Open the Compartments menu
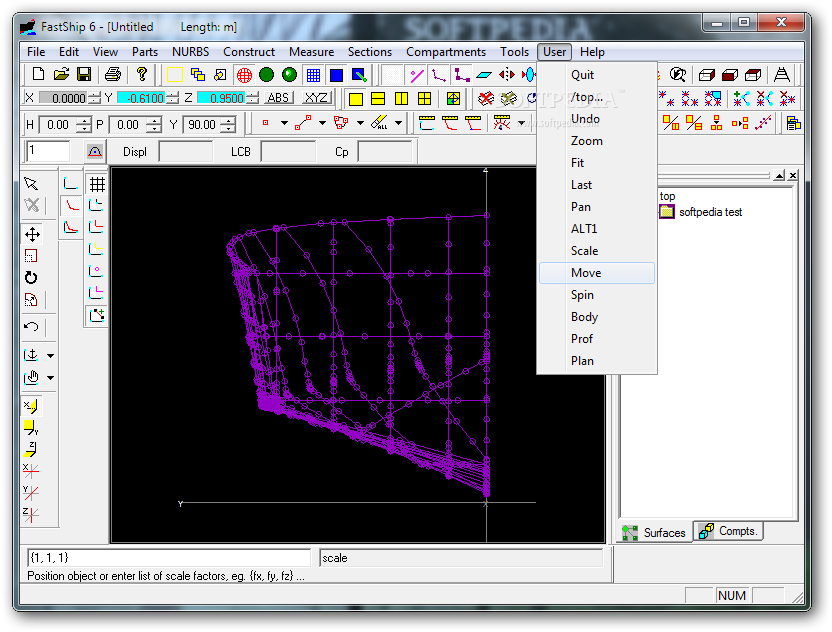Viewport: 832px width, 632px height. coord(446,52)
